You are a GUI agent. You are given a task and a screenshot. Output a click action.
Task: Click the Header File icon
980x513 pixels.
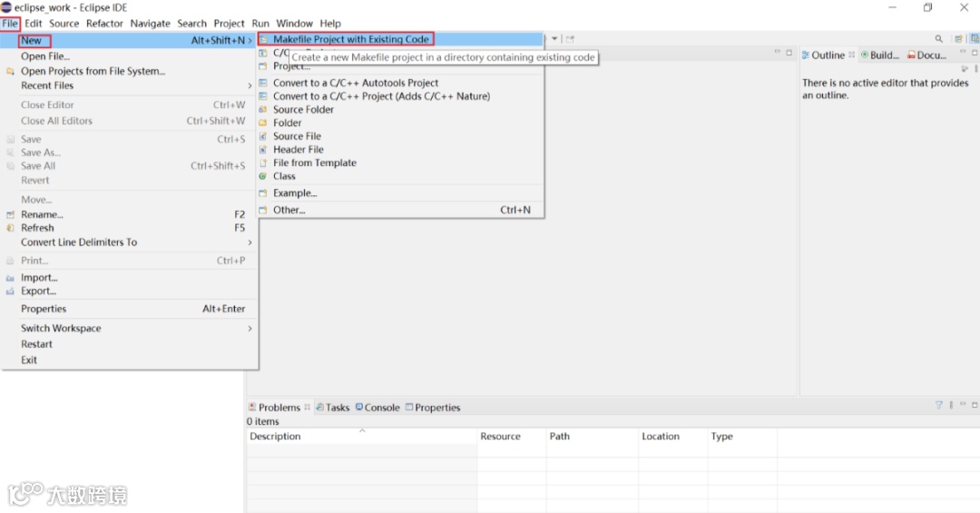click(x=263, y=150)
